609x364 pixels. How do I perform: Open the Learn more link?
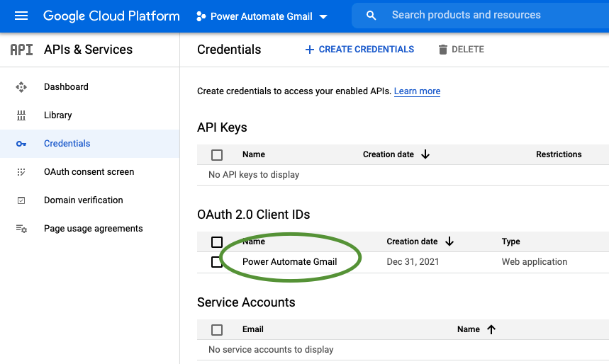coord(417,91)
